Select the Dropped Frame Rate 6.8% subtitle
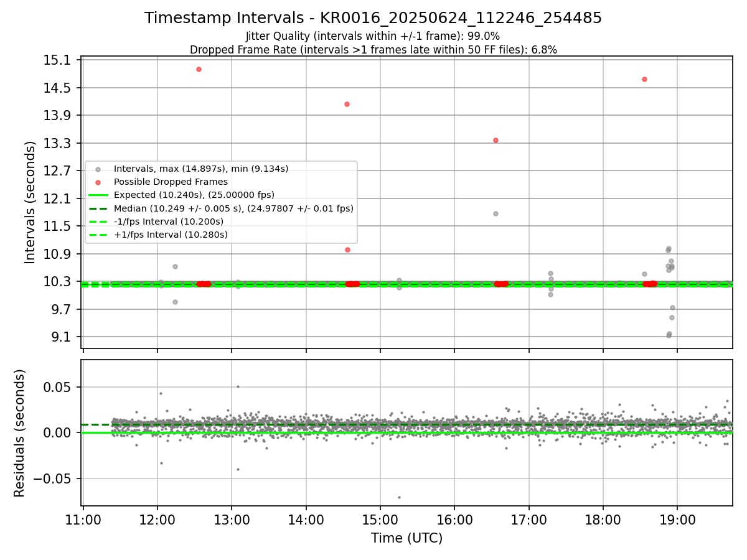The width and height of the screenshot is (747, 560). (x=374, y=50)
